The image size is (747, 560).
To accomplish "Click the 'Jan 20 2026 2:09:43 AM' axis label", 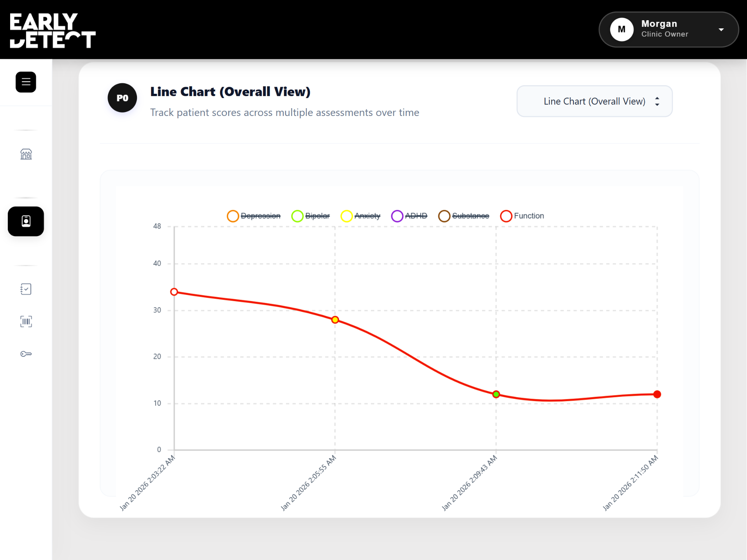I will [469, 483].
